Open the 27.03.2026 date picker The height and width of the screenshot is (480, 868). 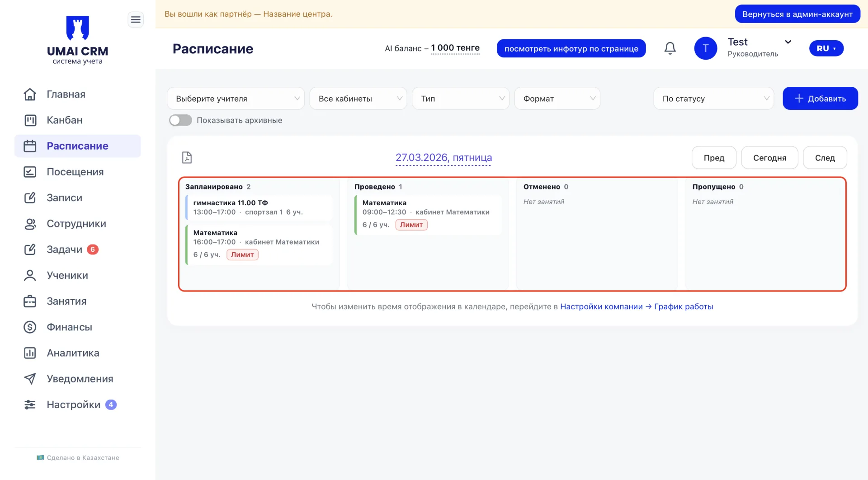coord(443,158)
